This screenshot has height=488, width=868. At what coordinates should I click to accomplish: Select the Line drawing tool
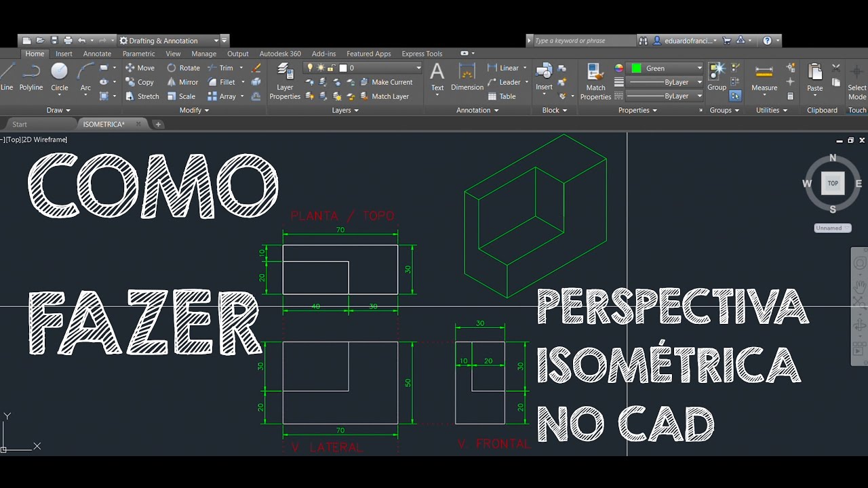coord(7,78)
